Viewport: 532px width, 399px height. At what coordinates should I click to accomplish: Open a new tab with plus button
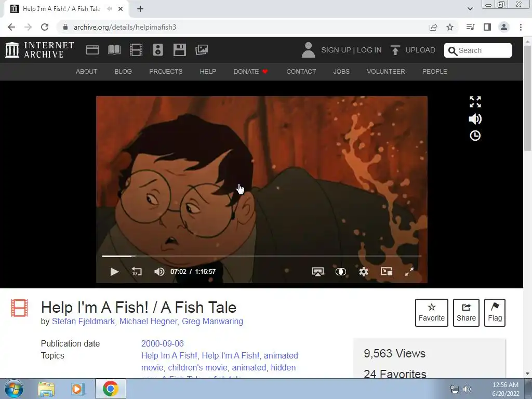140,9
